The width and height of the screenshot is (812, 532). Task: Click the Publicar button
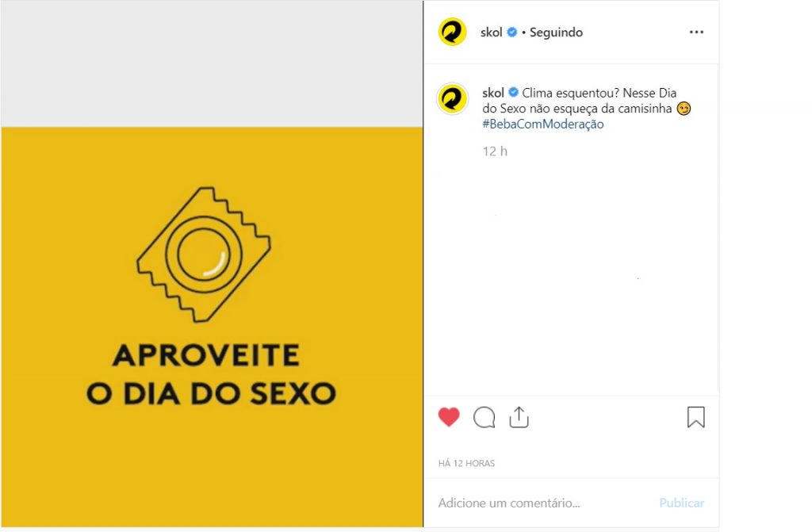click(x=681, y=503)
